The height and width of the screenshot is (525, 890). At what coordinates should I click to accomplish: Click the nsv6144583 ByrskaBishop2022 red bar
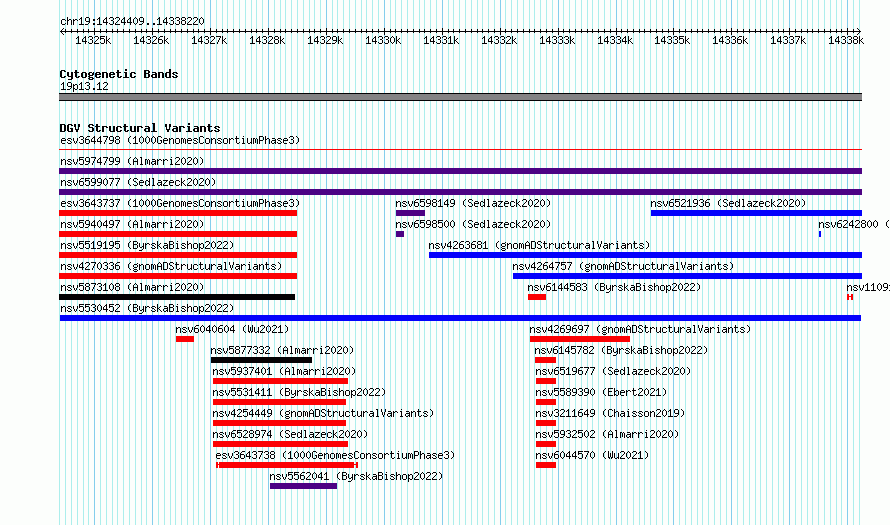pyautogui.click(x=537, y=297)
